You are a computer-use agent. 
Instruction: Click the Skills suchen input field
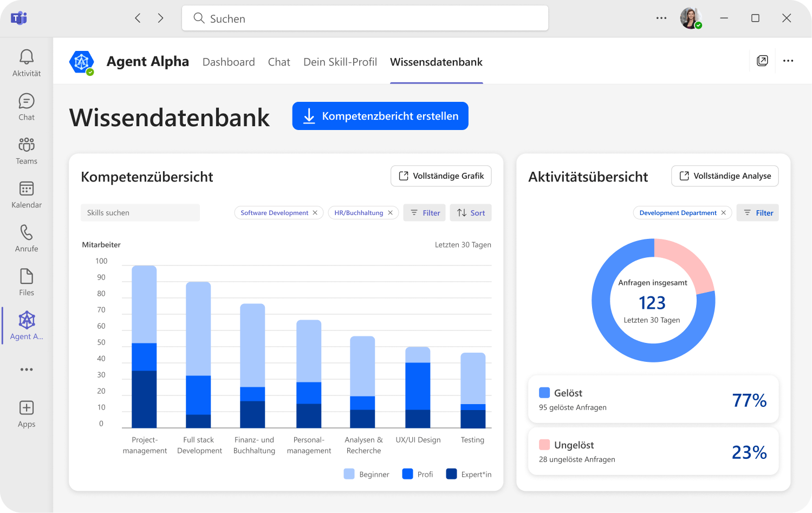[140, 213]
